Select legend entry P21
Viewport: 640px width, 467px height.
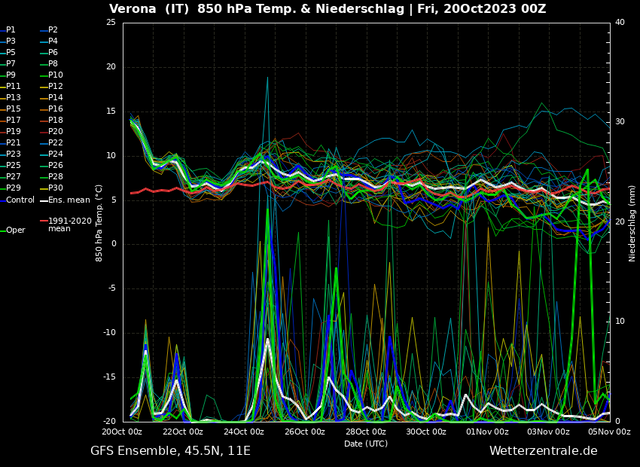(10, 143)
